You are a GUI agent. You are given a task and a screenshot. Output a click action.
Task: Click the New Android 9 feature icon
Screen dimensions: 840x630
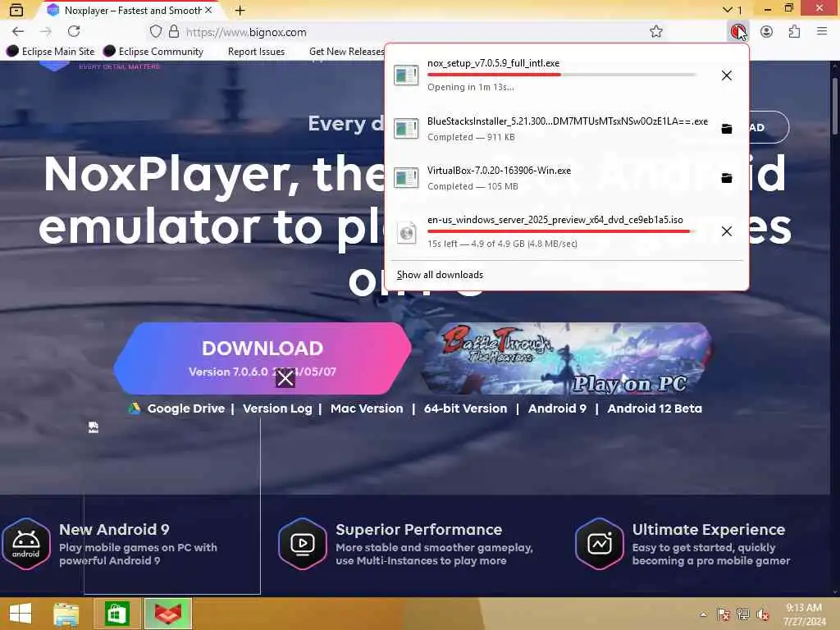(x=25, y=544)
